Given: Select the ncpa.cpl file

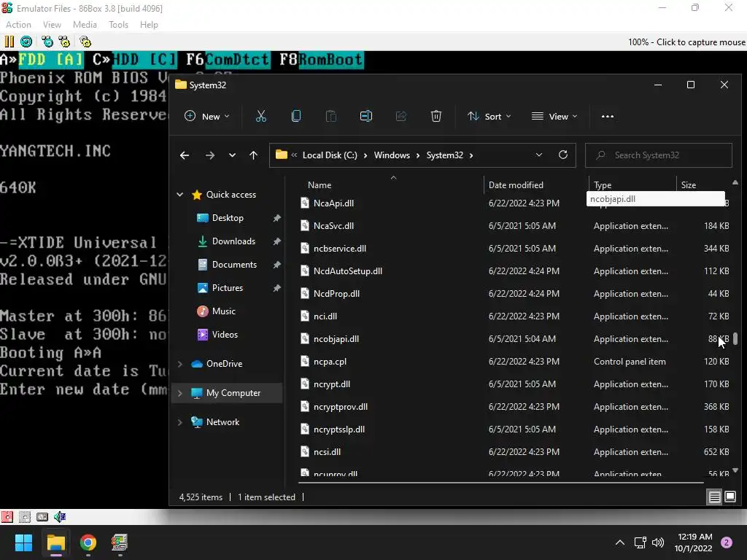Looking at the screenshot, I should tap(514, 362).
